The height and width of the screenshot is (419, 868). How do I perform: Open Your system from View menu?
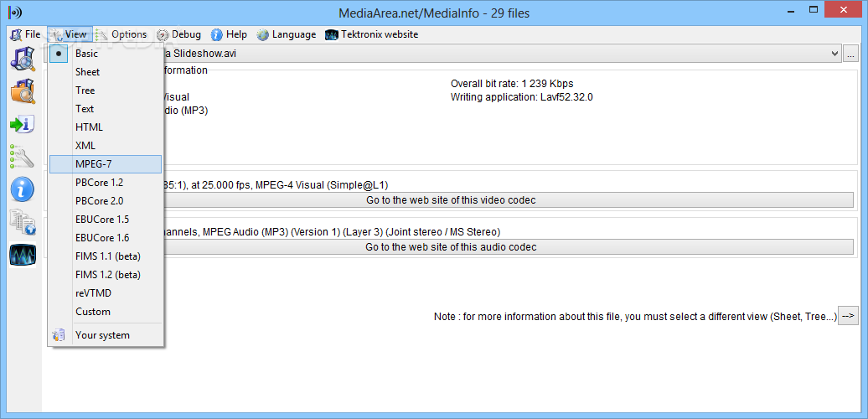[x=106, y=335]
